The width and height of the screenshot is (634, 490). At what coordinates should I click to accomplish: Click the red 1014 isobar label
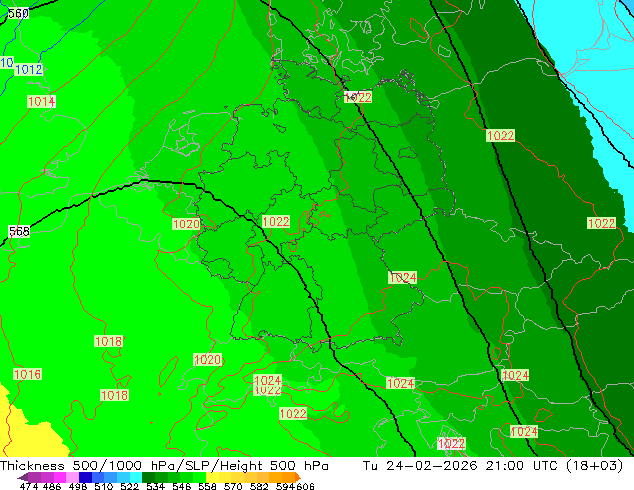click(x=41, y=101)
